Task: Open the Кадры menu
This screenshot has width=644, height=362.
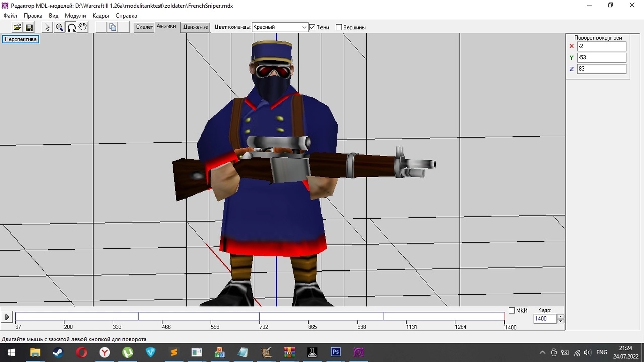Action: click(101, 16)
